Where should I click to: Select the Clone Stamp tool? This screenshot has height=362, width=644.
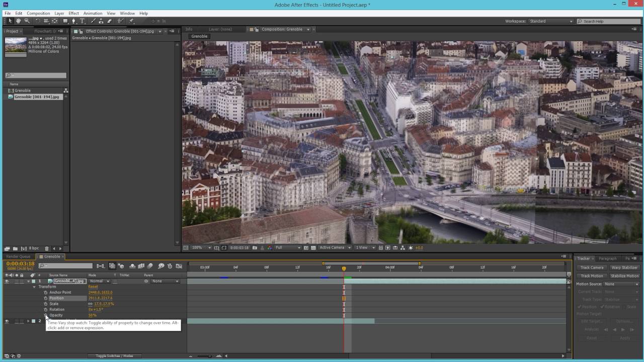[x=101, y=21]
